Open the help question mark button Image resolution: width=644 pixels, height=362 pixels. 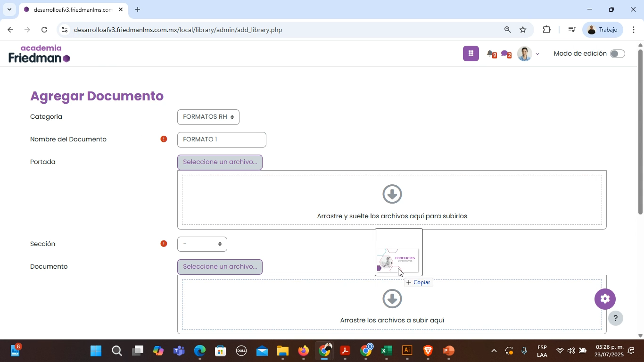pos(615,318)
